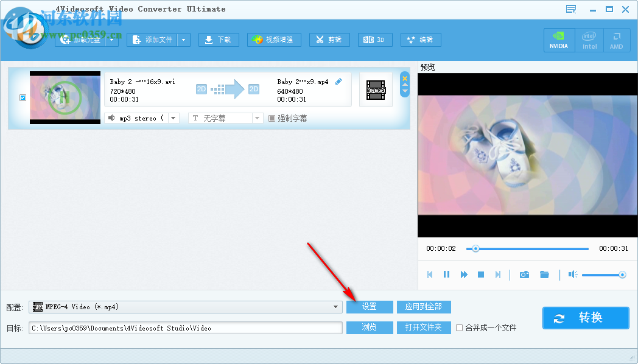The width and height of the screenshot is (638, 364).
Task: Uncheck the Baby 2 video item
Action: [x=23, y=97]
